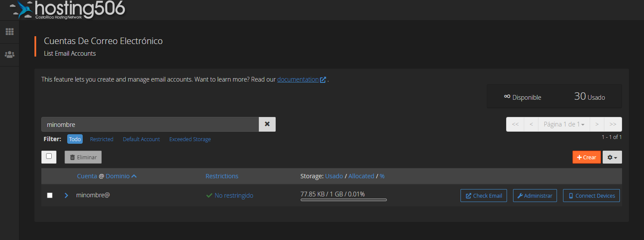Screen dimensions: 644x240
Task: Select the Exceeded Storage filter
Action: pyautogui.click(x=190, y=139)
